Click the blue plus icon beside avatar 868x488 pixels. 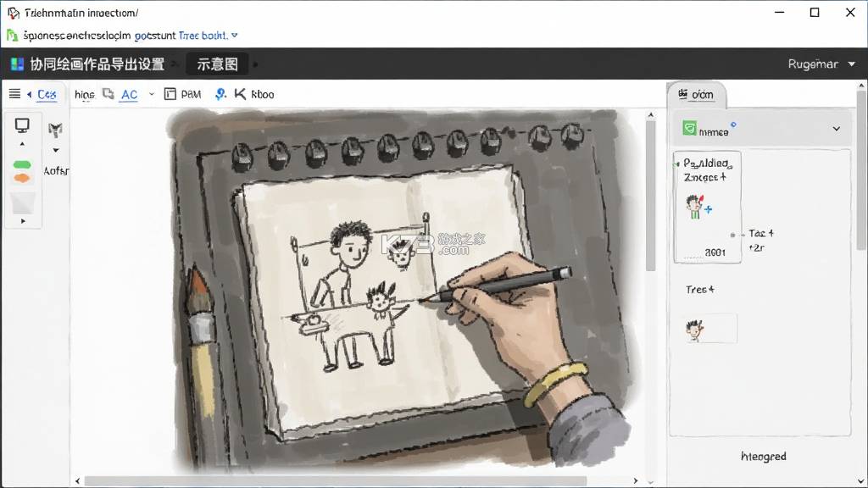(x=709, y=210)
